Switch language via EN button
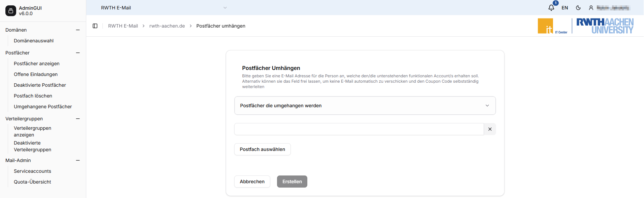The image size is (644, 198). [x=565, y=8]
